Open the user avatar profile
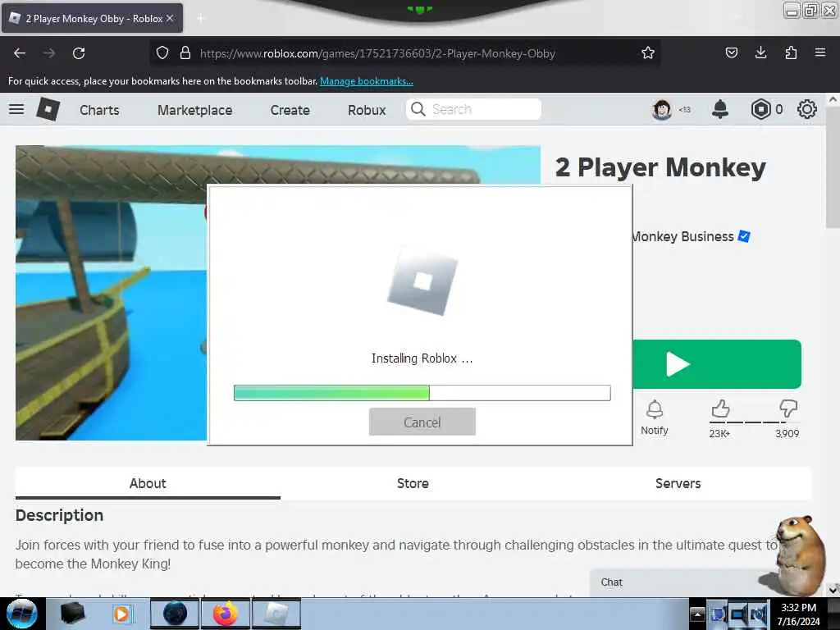The width and height of the screenshot is (840, 630). coord(662,110)
